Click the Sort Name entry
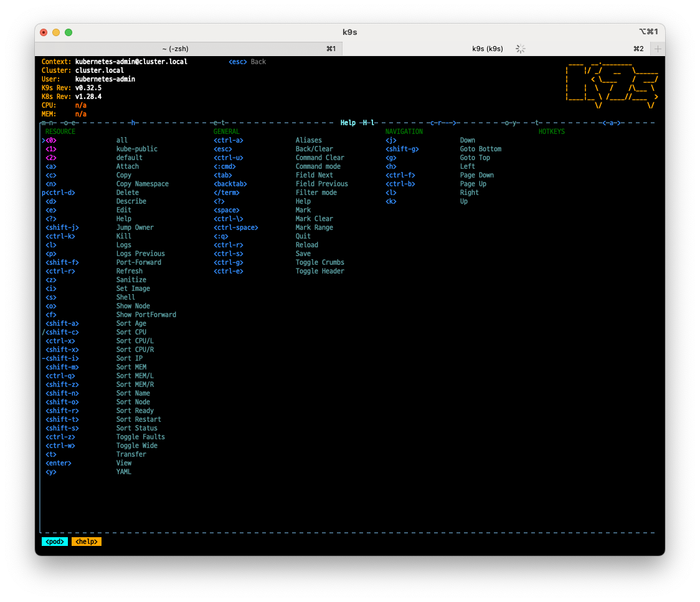 [x=133, y=393]
